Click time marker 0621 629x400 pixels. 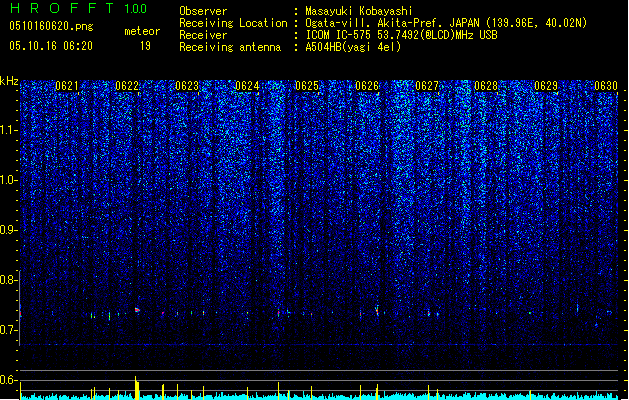(x=67, y=86)
